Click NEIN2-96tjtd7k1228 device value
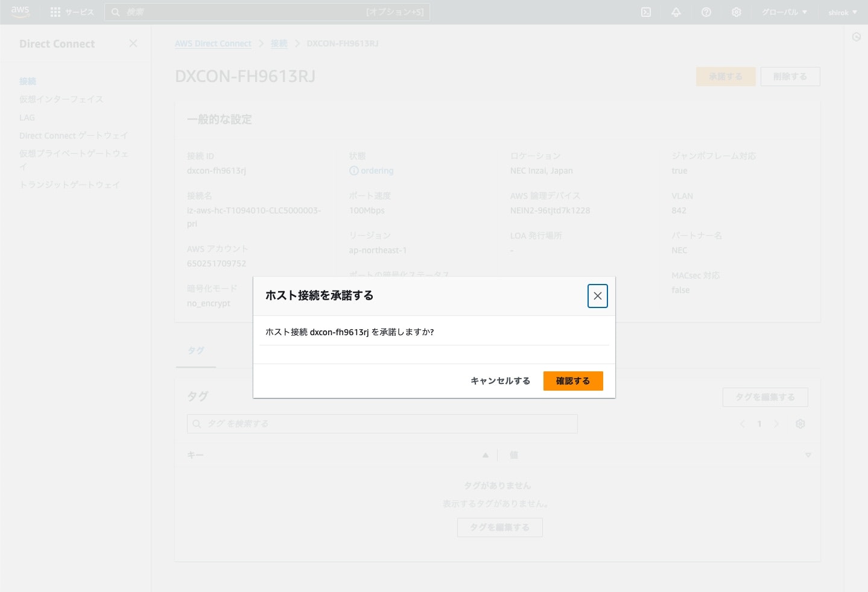This screenshot has height=592, width=868. click(x=550, y=210)
